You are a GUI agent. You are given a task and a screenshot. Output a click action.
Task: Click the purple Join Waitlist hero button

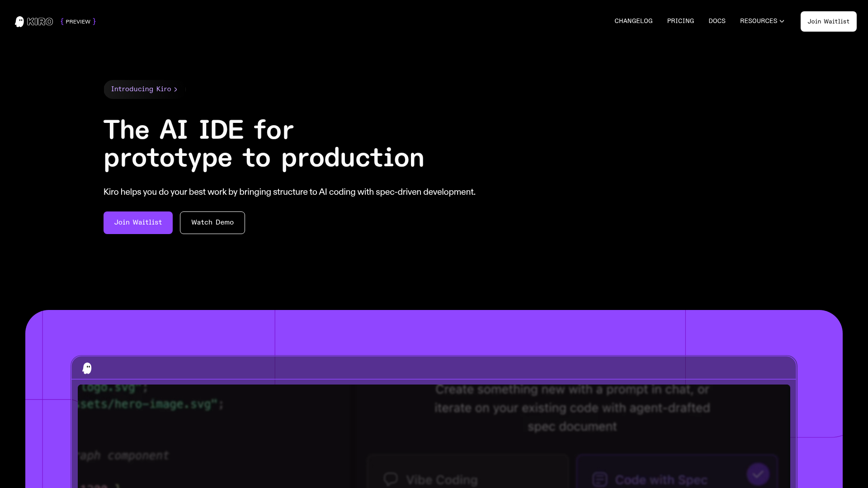pyautogui.click(x=138, y=223)
